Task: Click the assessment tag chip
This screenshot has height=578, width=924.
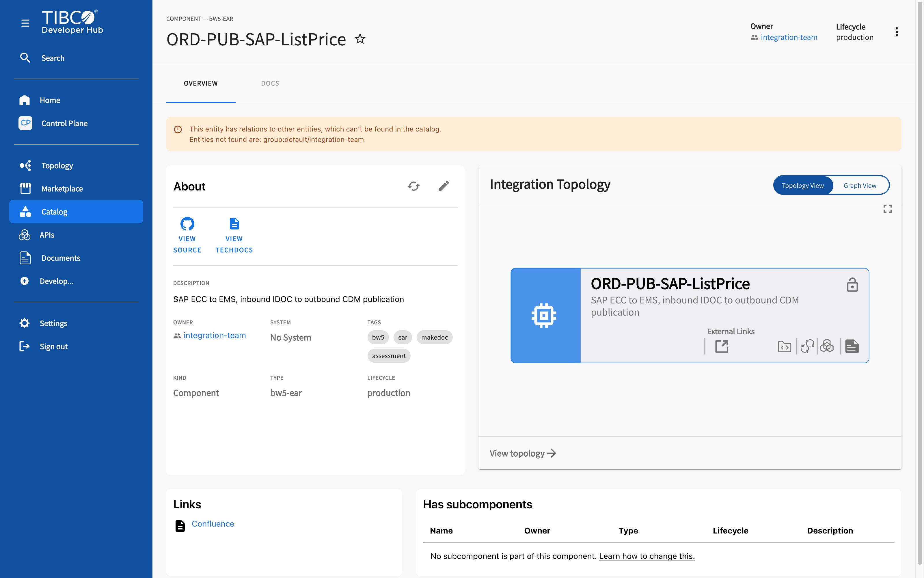Action: (x=389, y=356)
